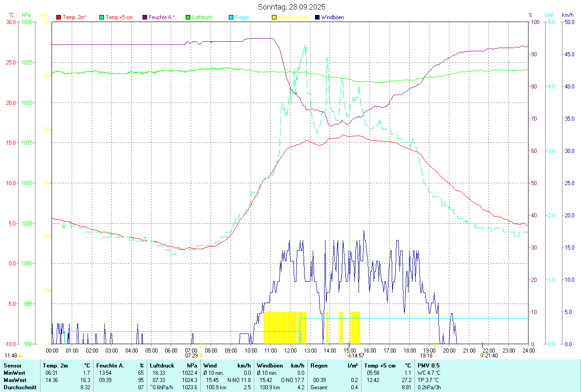
Task: Click the marker labeled 14:57
Action: pyautogui.click(x=350, y=355)
